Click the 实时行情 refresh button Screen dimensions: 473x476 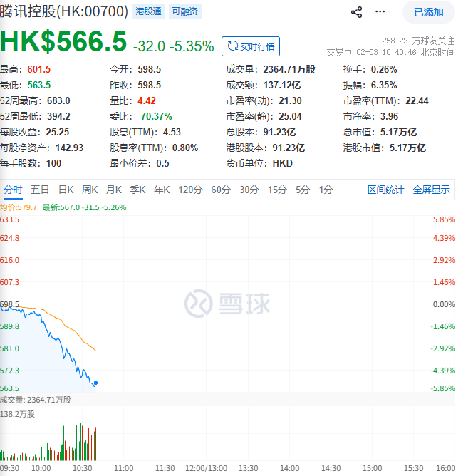pos(251,46)
